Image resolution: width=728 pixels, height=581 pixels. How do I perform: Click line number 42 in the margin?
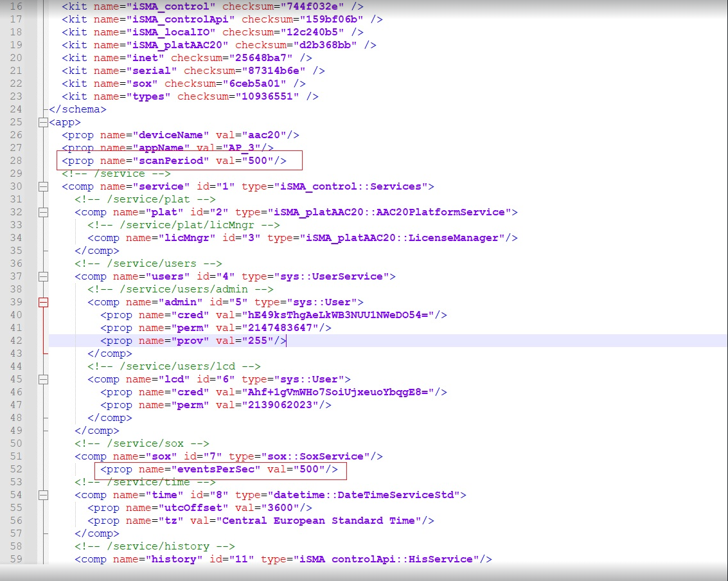click(x=15, y=341)
